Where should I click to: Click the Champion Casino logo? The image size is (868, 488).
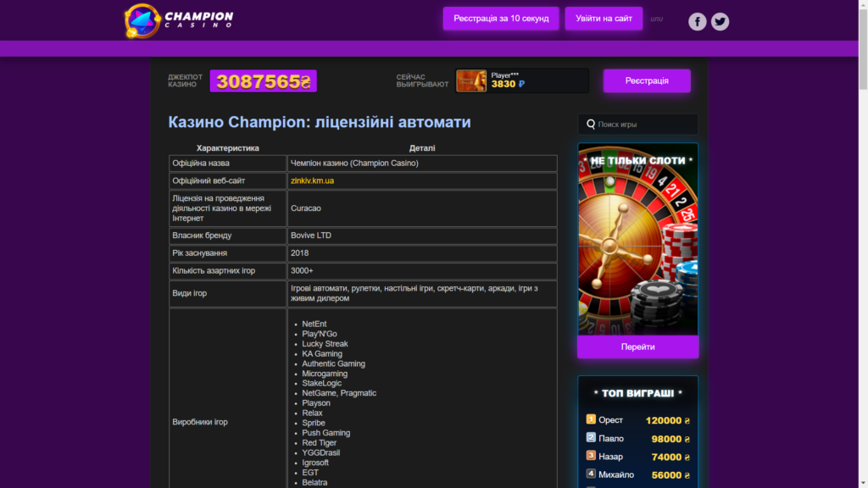179,20
